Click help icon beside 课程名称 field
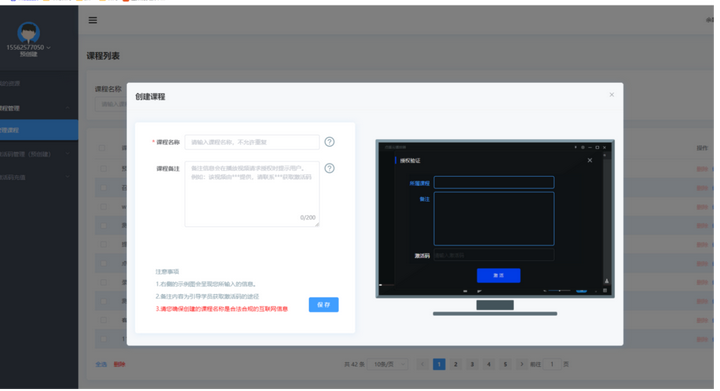This screenshot has width=720, height=391. pyautogui.click(x=329, y=142)
